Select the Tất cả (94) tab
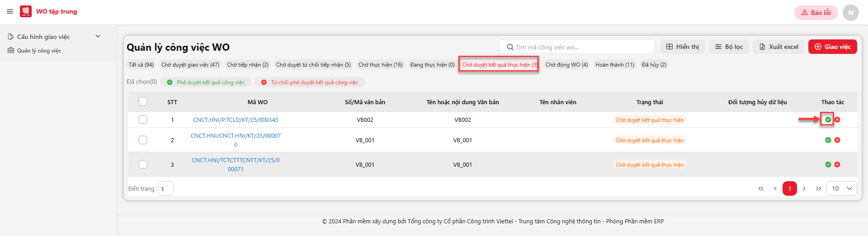 pos(141,65)
